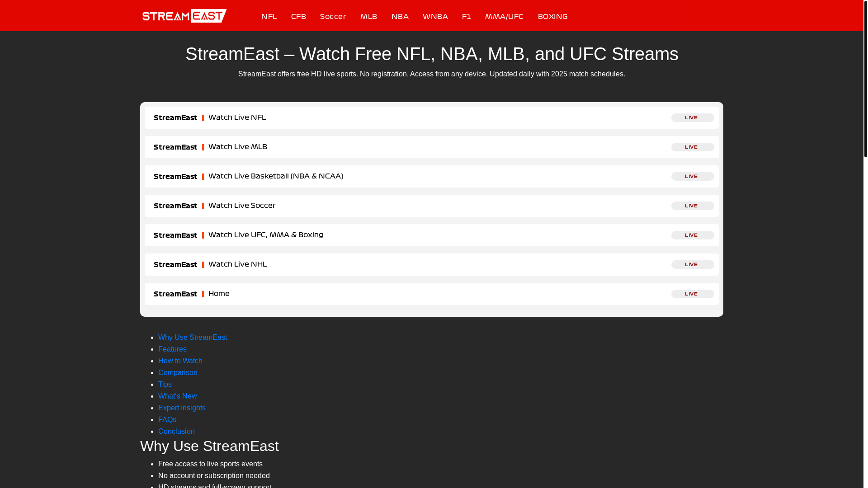Follow the Comparison link
The width and height of the screenshot is (868, 488).
[178, 373]
